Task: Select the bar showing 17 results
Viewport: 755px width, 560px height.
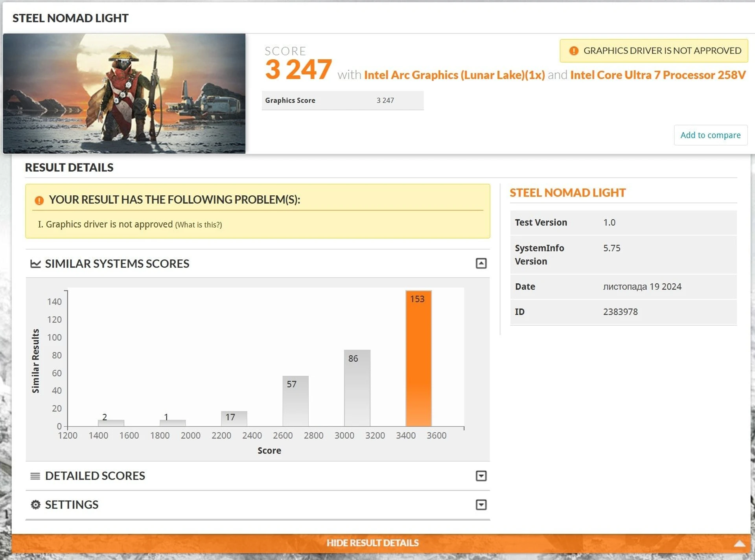Action: [234, 419]
